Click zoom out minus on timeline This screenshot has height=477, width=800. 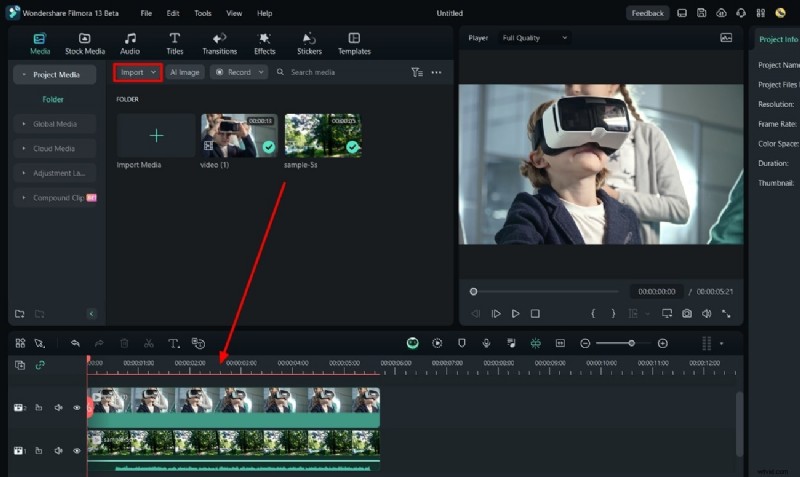(585, 343)
